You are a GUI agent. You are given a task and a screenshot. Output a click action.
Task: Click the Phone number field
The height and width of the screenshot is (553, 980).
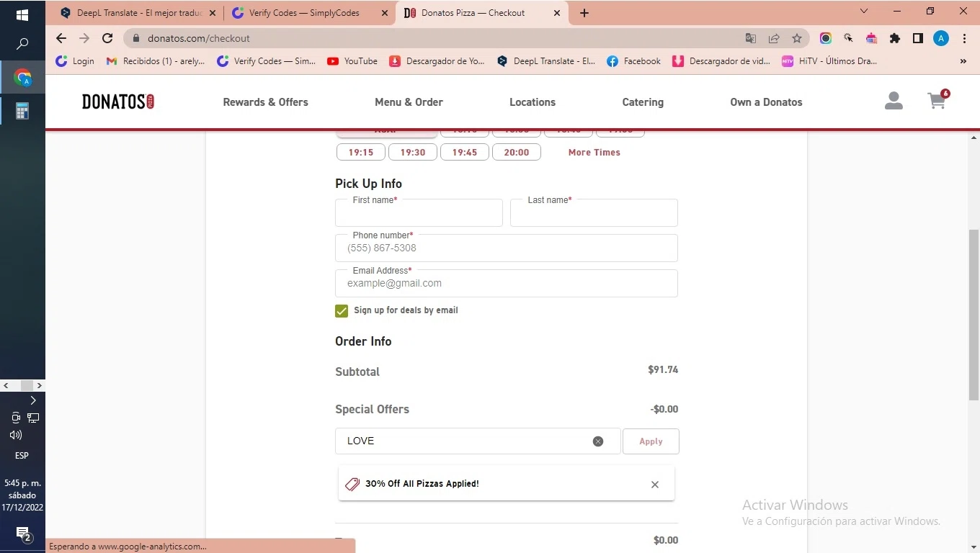click(507, 248)
